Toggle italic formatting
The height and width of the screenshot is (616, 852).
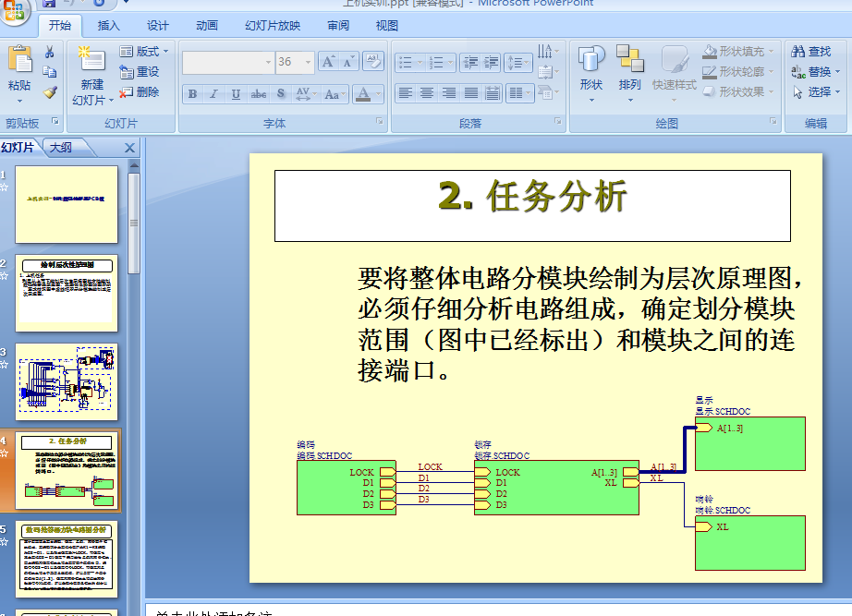click(214, 94)
